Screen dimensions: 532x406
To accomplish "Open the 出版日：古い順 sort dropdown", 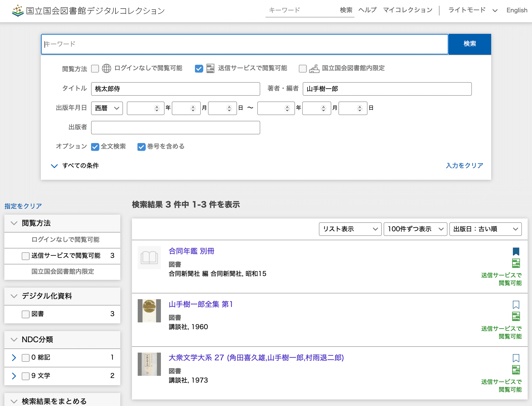I will coord(485,229).
